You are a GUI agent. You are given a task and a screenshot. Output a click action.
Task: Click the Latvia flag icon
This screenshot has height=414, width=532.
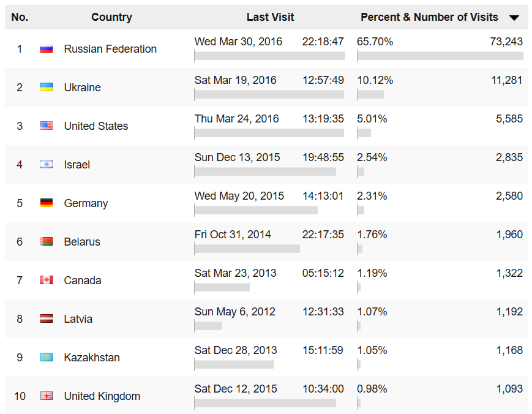tap(47, 319)
